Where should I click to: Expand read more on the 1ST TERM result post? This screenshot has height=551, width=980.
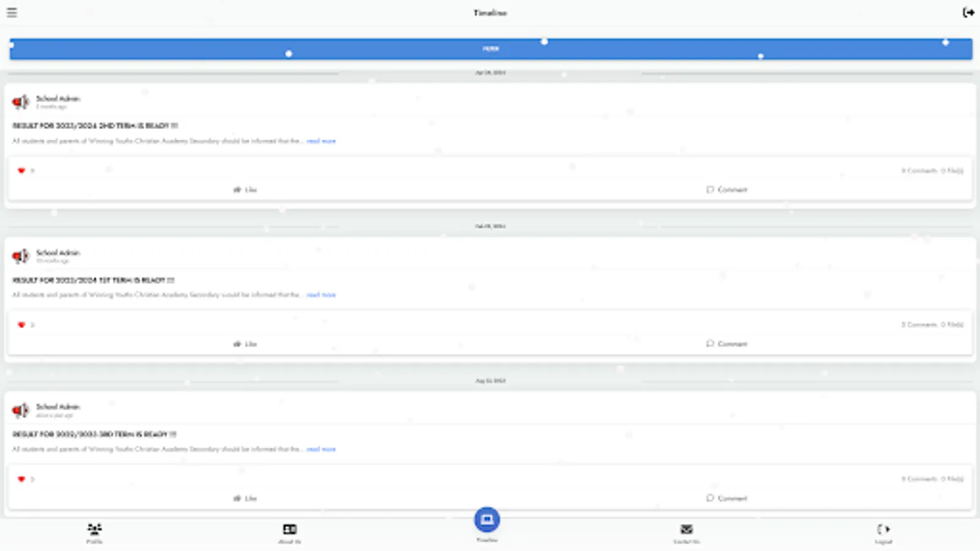[x=321, y=294]
